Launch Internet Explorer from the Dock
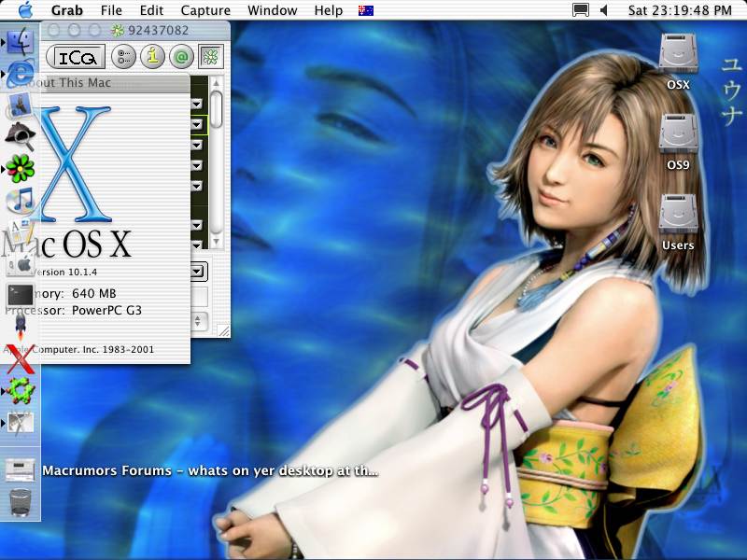The height and width of the screenshot is (560, 747). pyautogui.click(x=20, y=74)
